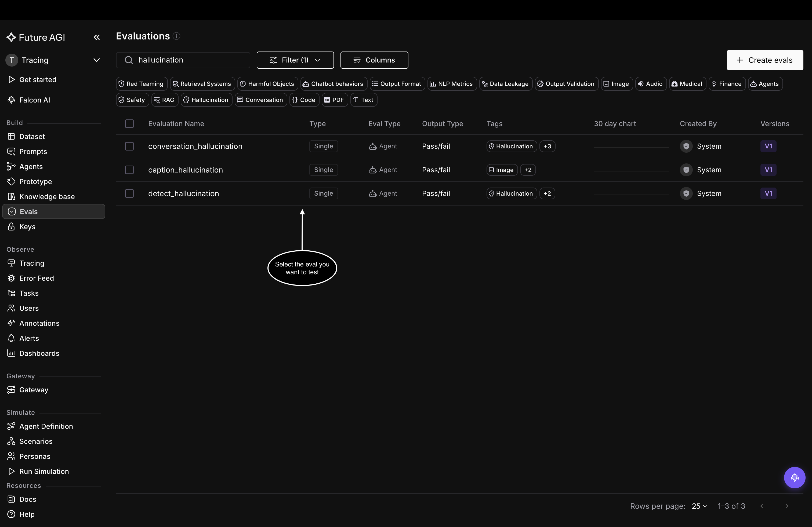The height and width of the screenshot is (527, 812).
Task: Filter by Output Validation tag chip
Action: (x=566, y=83)
